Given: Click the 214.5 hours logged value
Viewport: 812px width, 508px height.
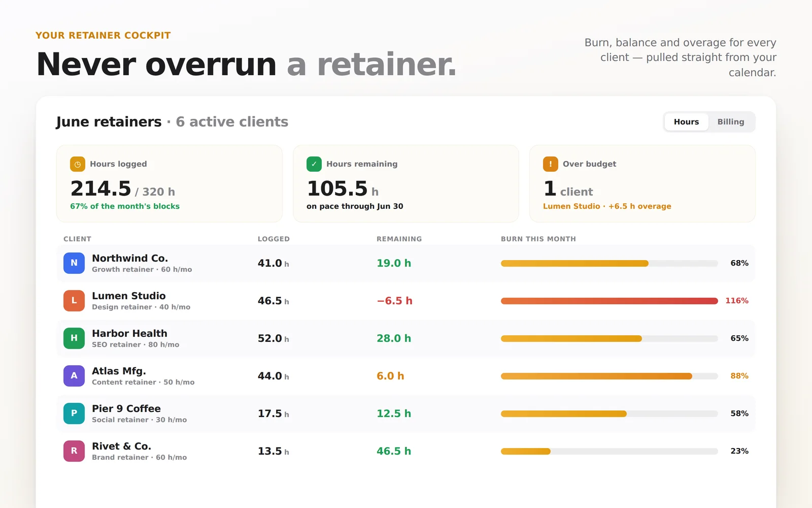Looking at the screenshot, I should tap(101, 188).
